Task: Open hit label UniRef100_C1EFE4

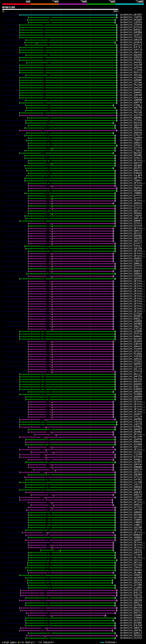Action: point(131,22)
